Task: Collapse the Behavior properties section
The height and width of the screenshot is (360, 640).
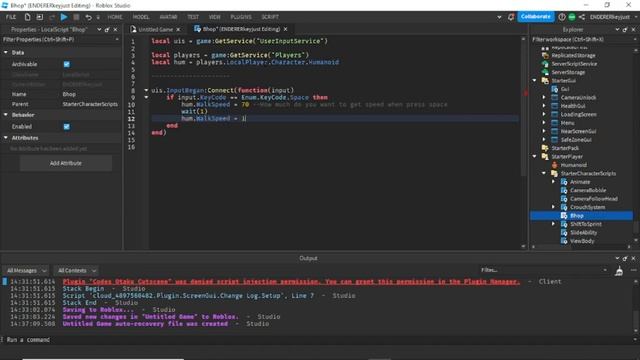Action: point(6,115)
